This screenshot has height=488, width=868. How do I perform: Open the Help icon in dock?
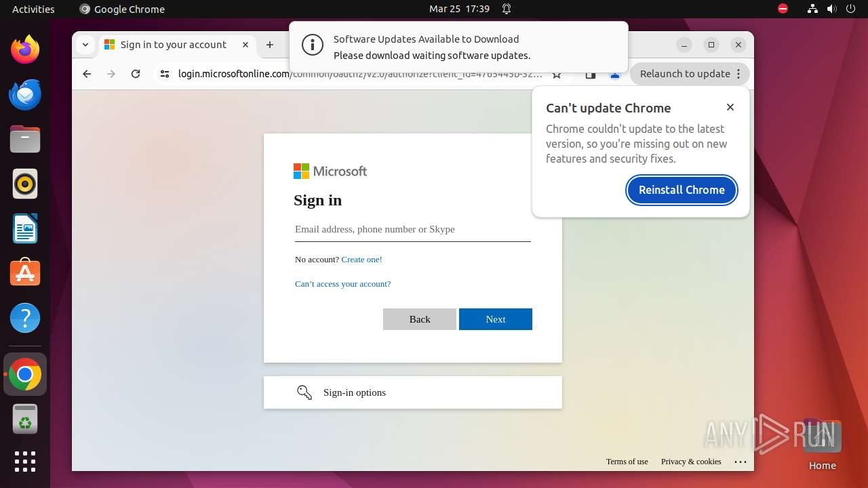[25, 318]
